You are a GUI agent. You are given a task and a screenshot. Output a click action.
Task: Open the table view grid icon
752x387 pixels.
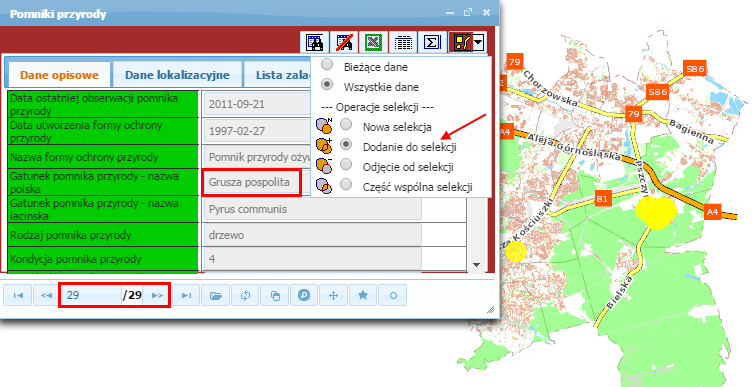pos(403,42)
